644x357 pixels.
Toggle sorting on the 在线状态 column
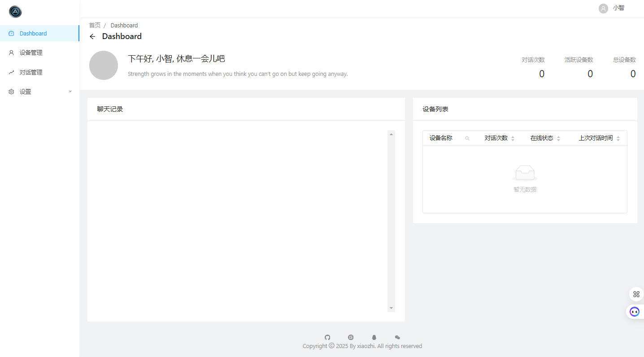pos(558,138)
